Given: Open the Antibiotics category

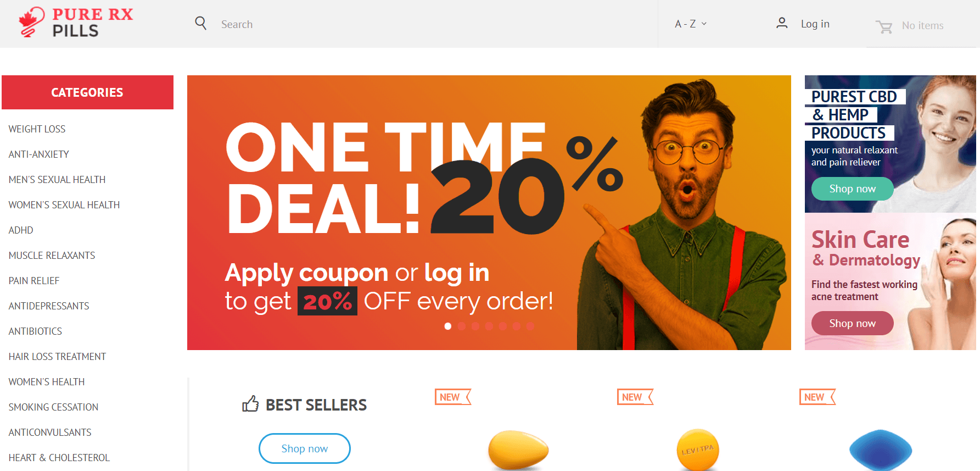Looking at the screenshot, I should 35,331.
